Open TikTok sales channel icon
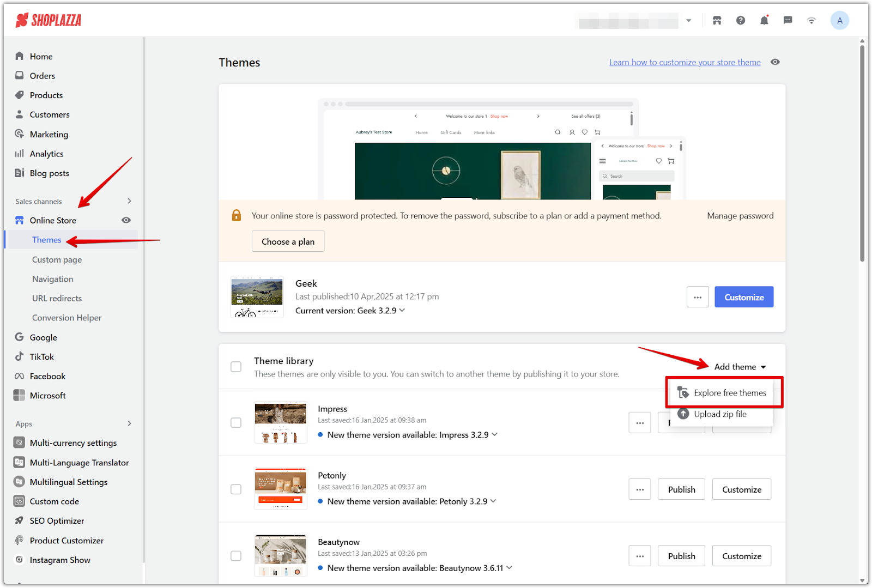 tap(20, 356)
